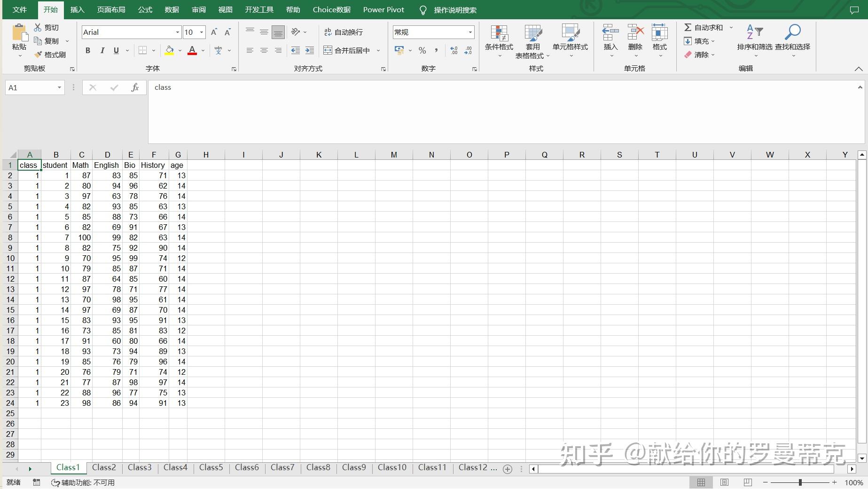Switch to the 数据 ribbon tab
Image resolution: width=868 pixels, height=489 pixels.
pos(171,9)
